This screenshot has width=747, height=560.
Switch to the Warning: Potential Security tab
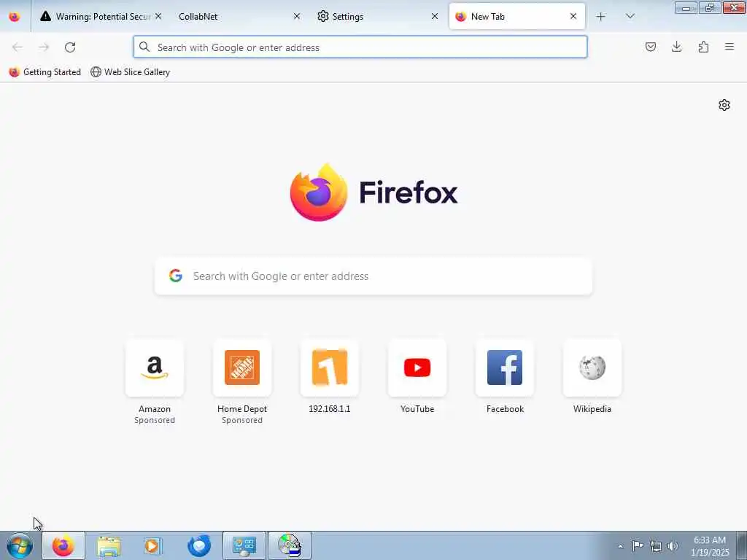click(101, 17)
